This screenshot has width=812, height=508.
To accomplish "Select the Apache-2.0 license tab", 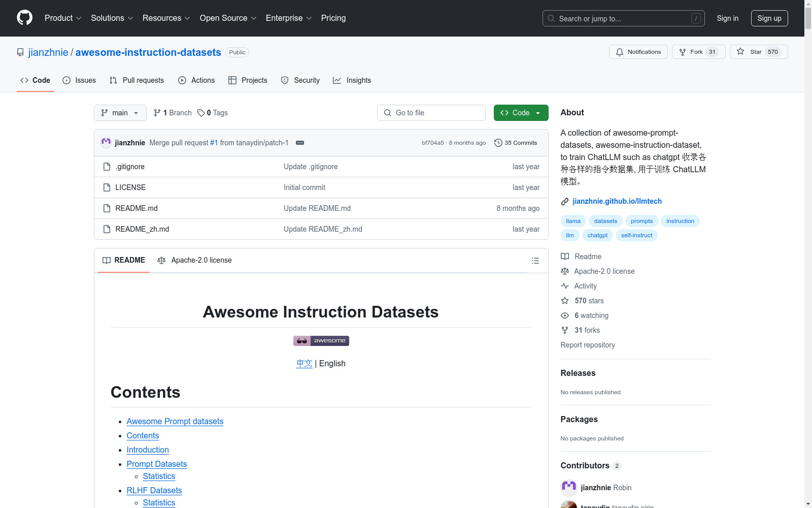I will coord(194,260).
